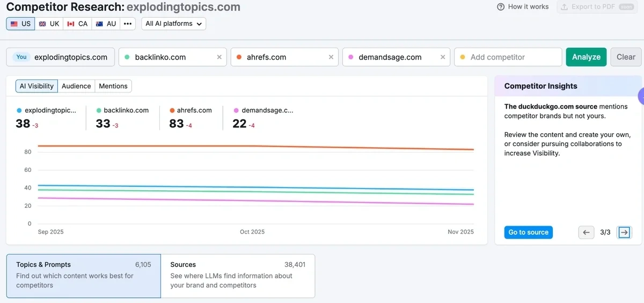
Task: Open the All AI platforms dropdown
Action: click(x=174, y=24)
